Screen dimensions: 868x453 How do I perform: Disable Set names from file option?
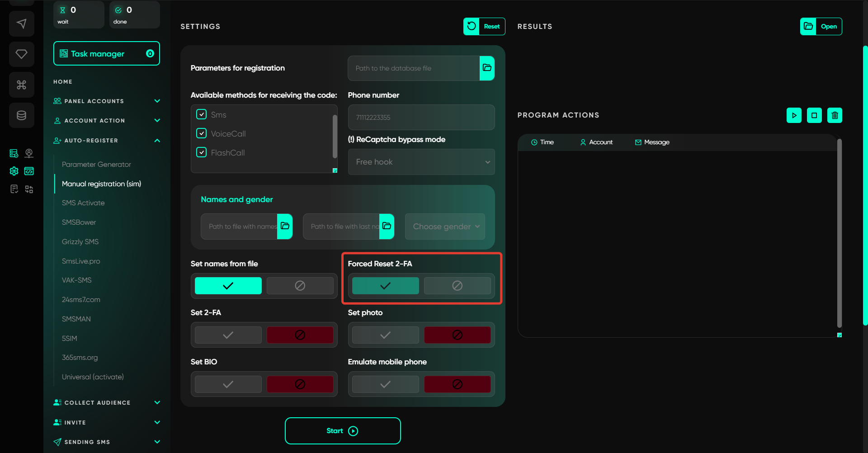coord(300,286)
